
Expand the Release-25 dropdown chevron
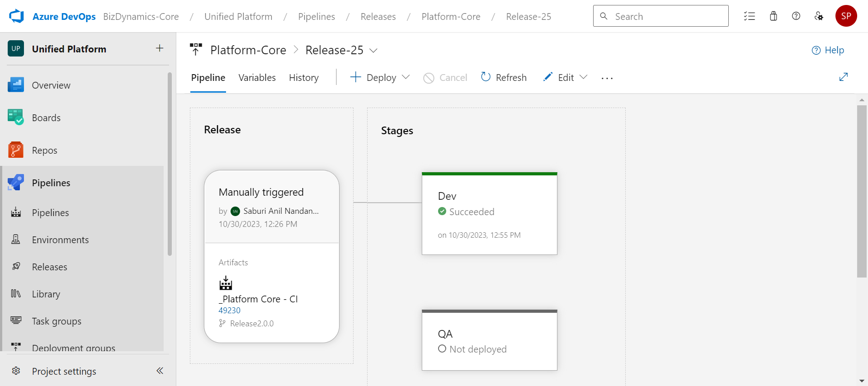click(373, 50)
